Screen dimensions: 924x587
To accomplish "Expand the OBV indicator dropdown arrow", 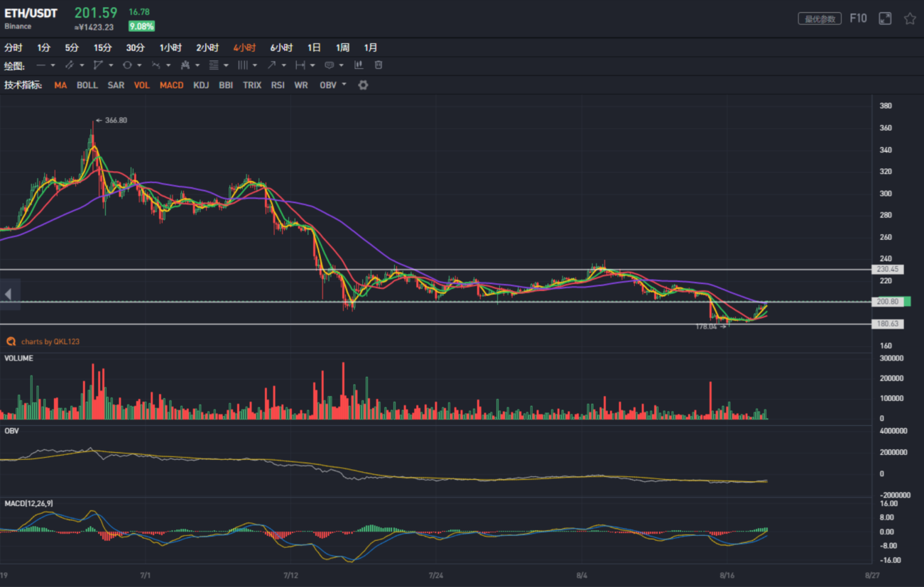I will click(344, 84).
